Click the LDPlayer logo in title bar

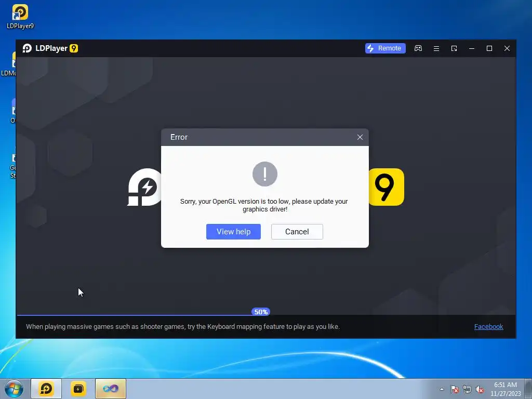[x=27, y=48]
